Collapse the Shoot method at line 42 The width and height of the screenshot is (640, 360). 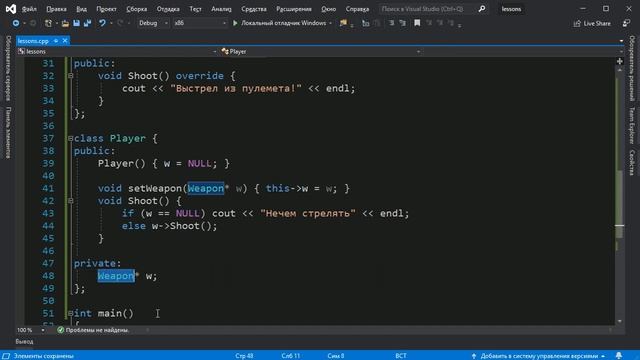point(71,201)
